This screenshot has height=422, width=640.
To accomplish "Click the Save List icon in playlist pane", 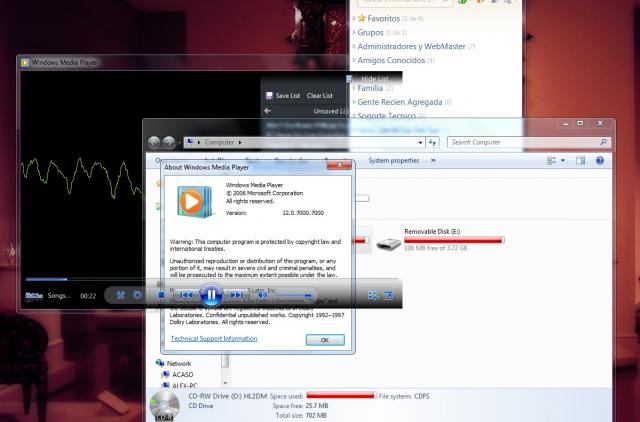I will (269, 96).
